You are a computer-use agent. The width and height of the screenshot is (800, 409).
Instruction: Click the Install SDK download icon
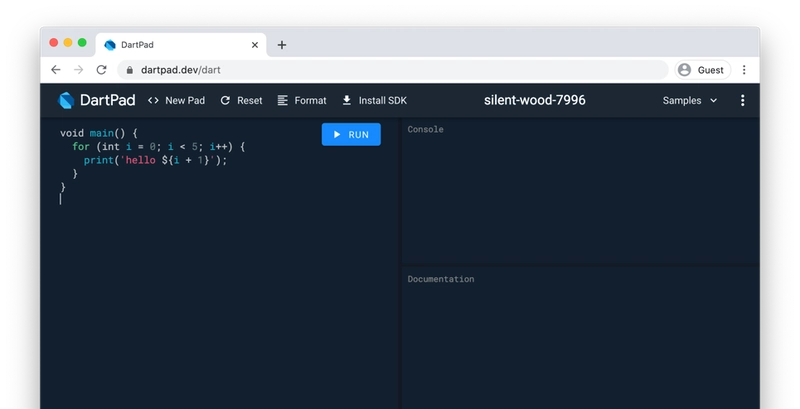(x=346, y=100)
